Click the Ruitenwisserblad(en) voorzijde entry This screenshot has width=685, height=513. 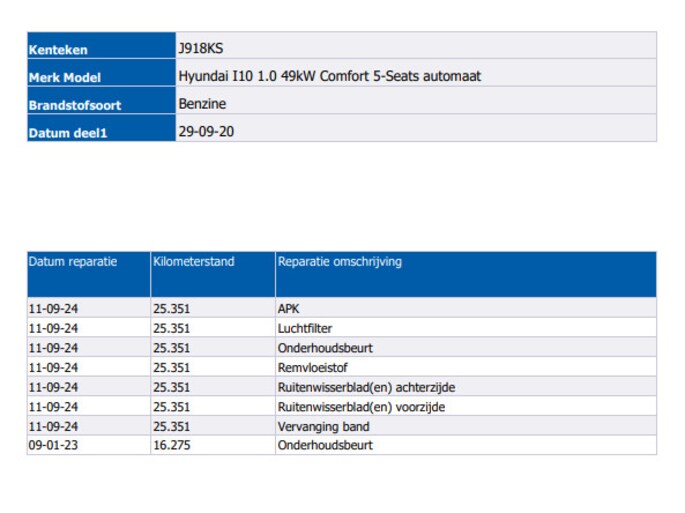click(x=361, y=407)
